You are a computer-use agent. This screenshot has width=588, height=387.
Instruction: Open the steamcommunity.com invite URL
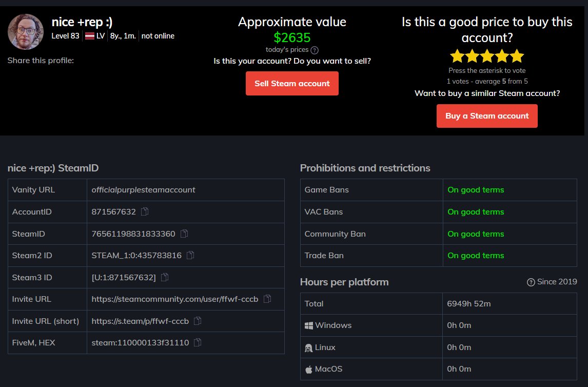click(175, 299)
